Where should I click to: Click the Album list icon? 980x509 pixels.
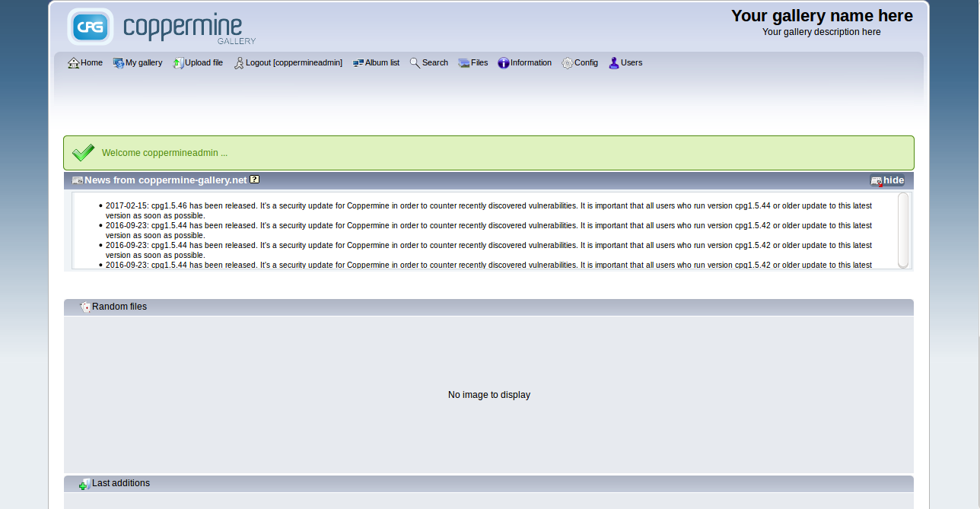coord(358,63)
